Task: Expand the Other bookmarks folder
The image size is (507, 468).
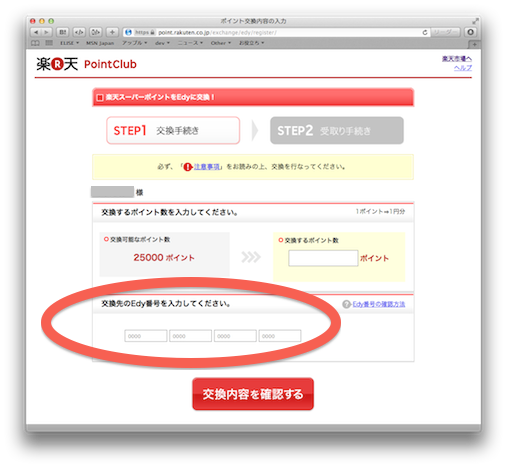Action: tap(221, 43)
